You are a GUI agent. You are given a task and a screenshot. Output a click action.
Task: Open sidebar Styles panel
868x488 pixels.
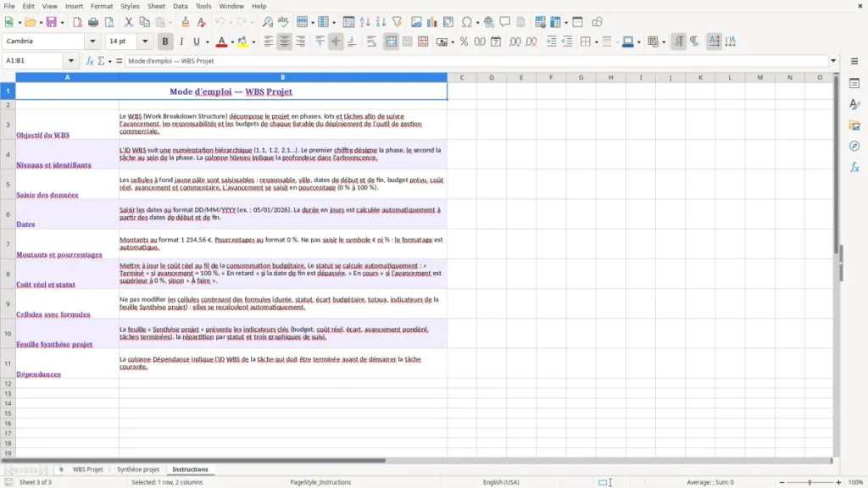coord(854,104)
